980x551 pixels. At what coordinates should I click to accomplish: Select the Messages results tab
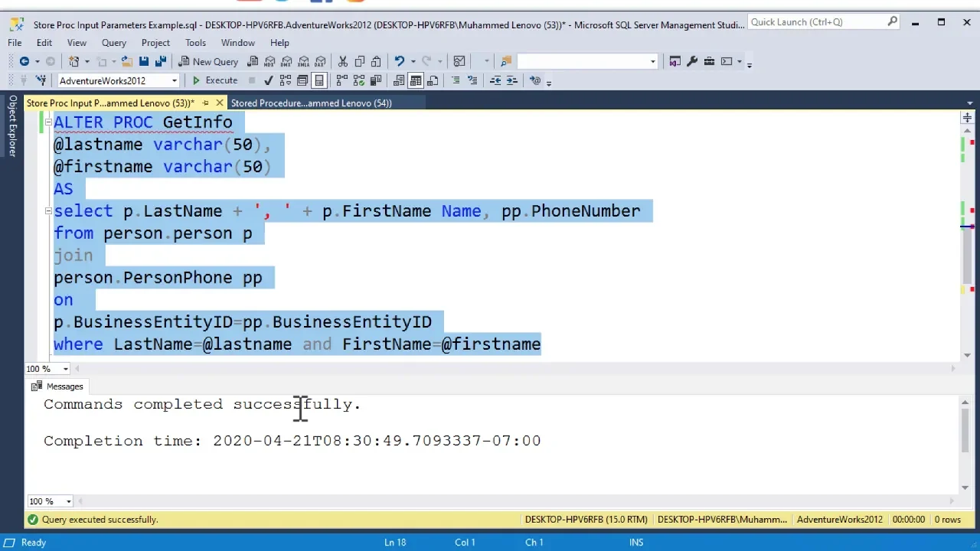(x=57, y=386)
